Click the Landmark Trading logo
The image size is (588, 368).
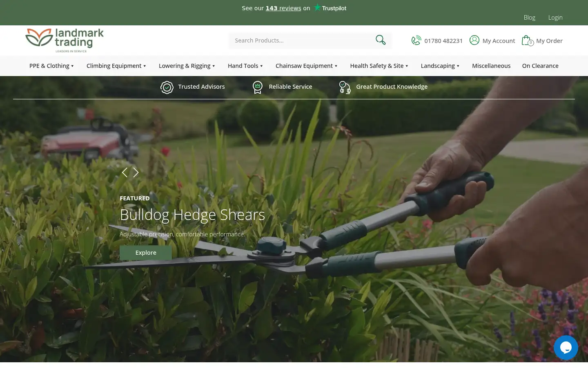point(65,40)
